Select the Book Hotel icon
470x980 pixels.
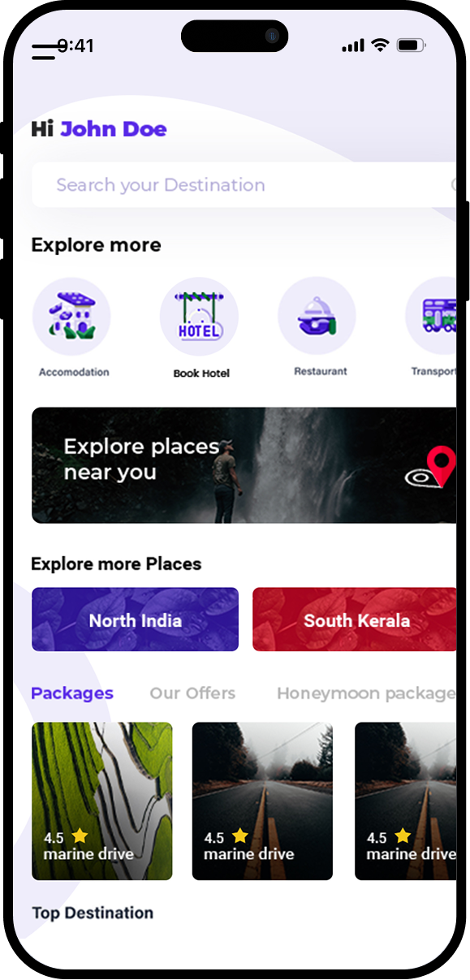199,317
